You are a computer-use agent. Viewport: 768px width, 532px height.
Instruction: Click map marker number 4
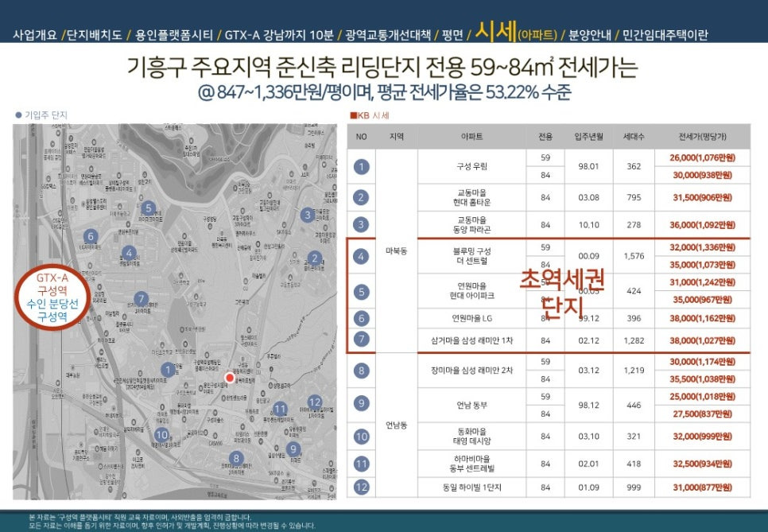(x=129, y=253)
